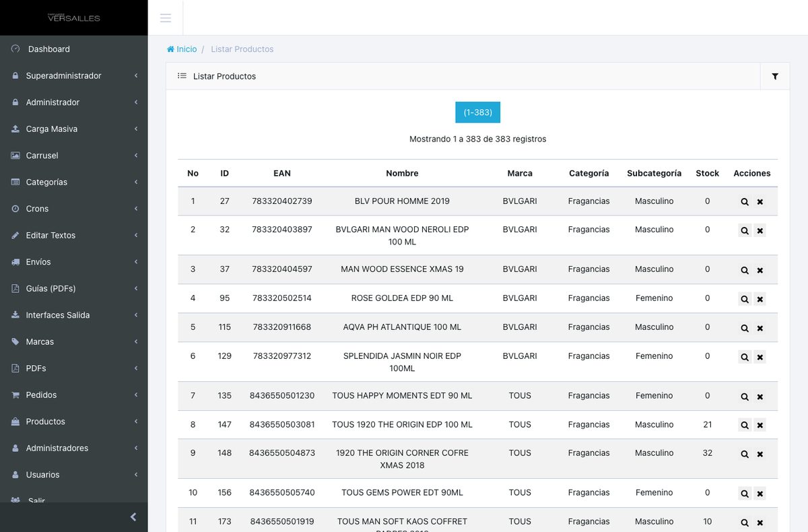Expand the Envíos submenu

point(74,262)
